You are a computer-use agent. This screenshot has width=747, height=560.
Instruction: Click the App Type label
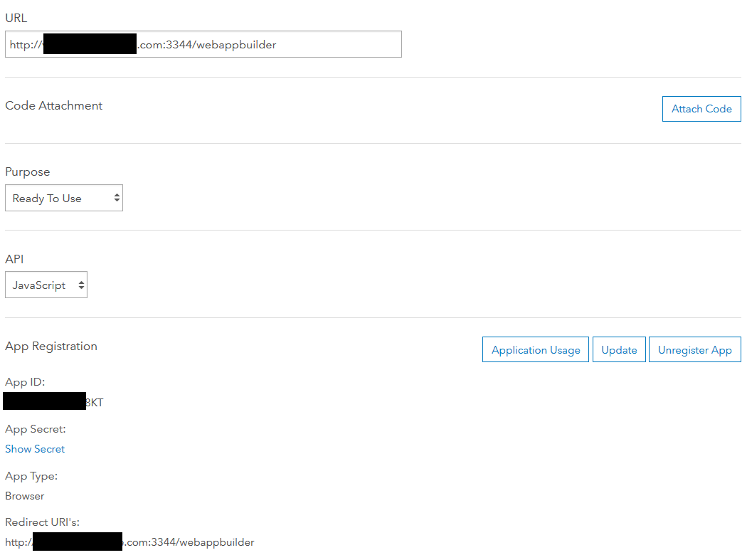click(x=31, y=477)
